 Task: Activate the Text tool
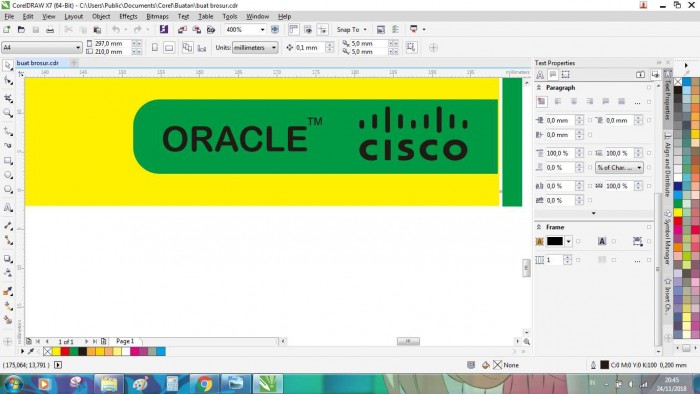[x=8, y=207]
